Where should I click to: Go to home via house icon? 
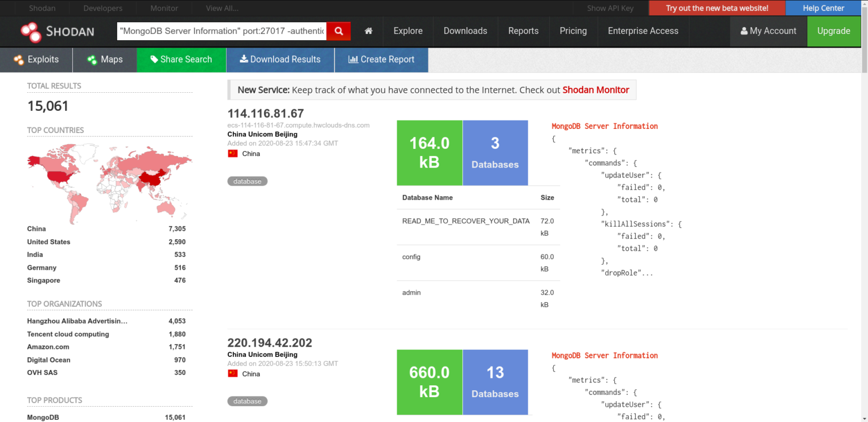click(368, 31)
